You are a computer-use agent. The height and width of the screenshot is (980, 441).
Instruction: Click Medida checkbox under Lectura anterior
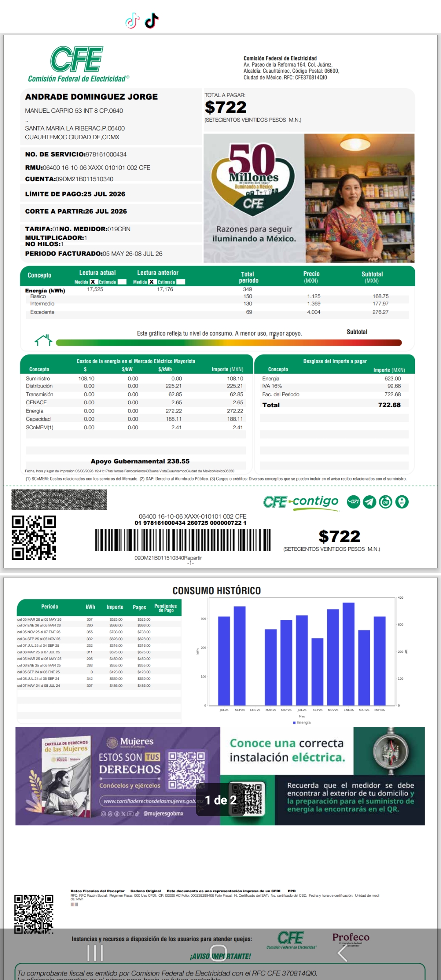(x=151, y=282)
